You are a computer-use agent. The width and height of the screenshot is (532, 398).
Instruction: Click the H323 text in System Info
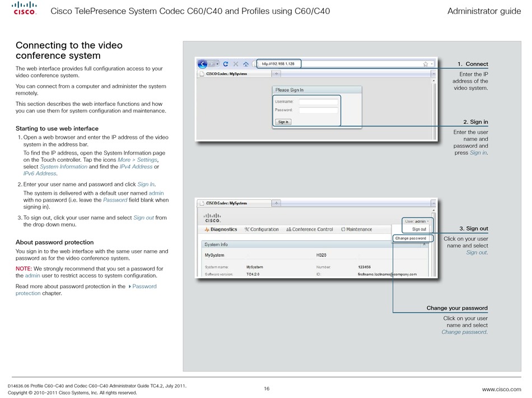coord(321,255)
